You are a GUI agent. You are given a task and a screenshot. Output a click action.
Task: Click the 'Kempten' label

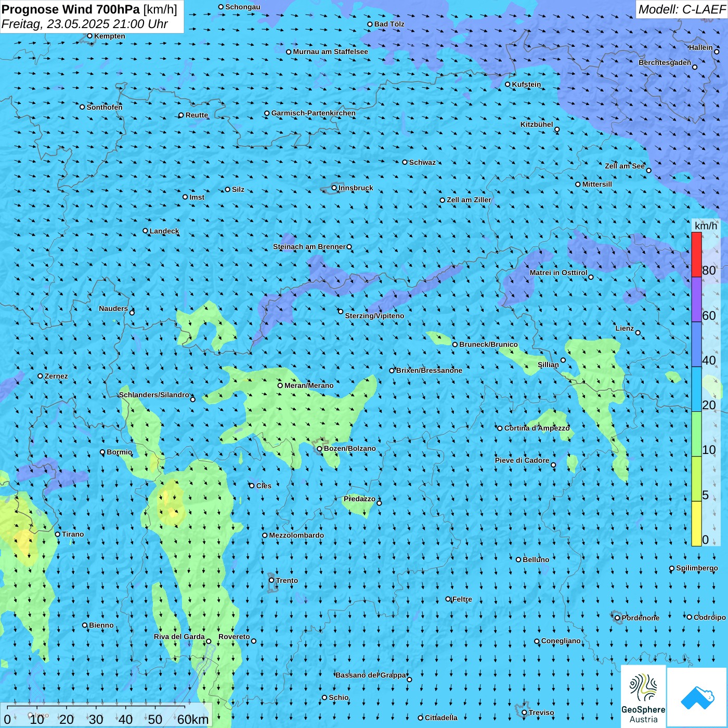tap(110, 36)
